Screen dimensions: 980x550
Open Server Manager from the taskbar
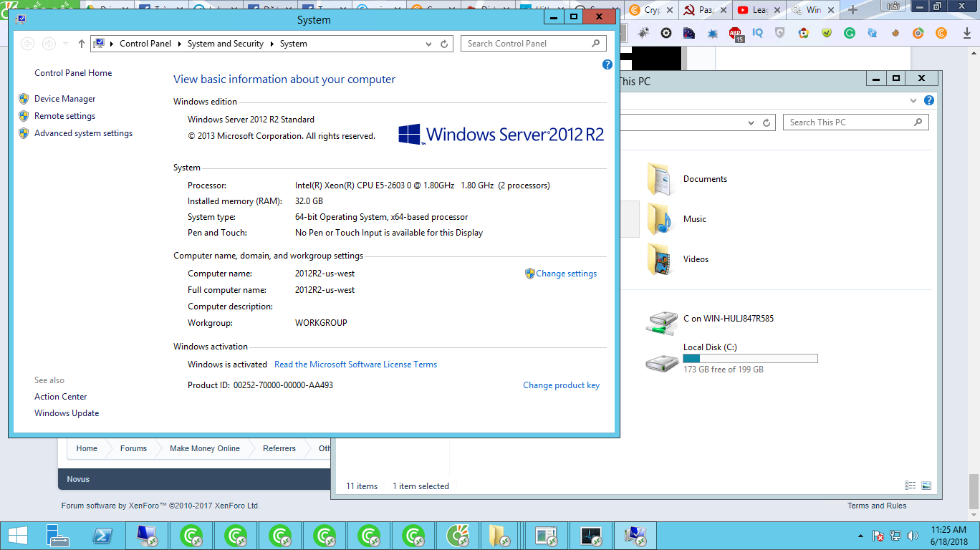tap(58, 536)
